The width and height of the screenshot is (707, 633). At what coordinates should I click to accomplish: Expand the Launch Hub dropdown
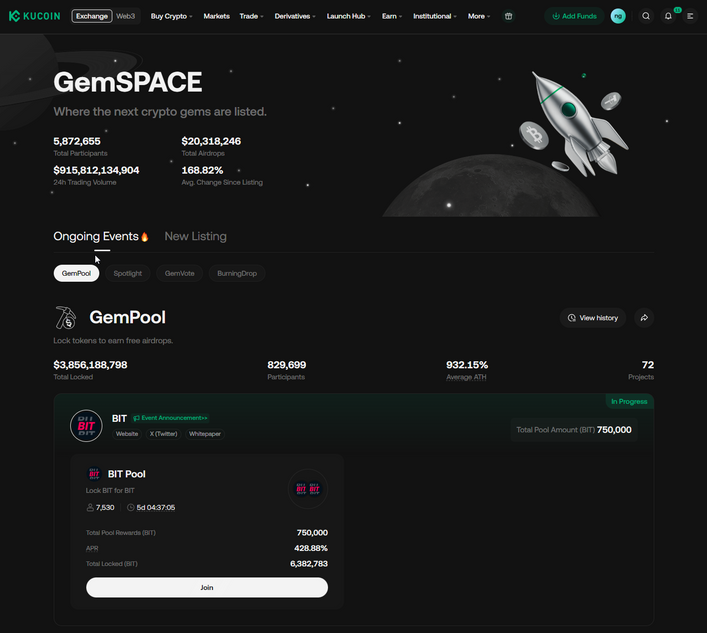coord(349,16)
